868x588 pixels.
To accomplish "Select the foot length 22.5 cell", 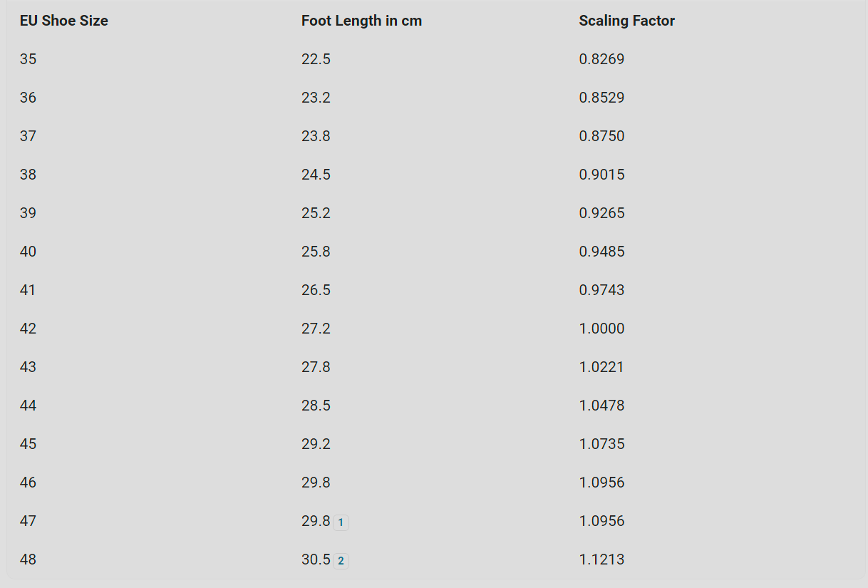I will [316, 59].
